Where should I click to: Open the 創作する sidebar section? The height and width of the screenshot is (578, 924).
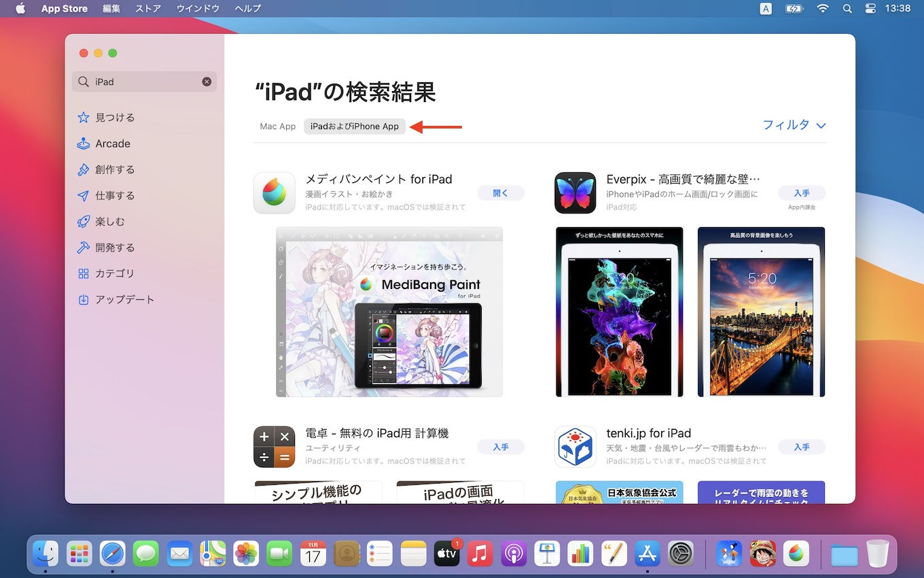point(106,169)
